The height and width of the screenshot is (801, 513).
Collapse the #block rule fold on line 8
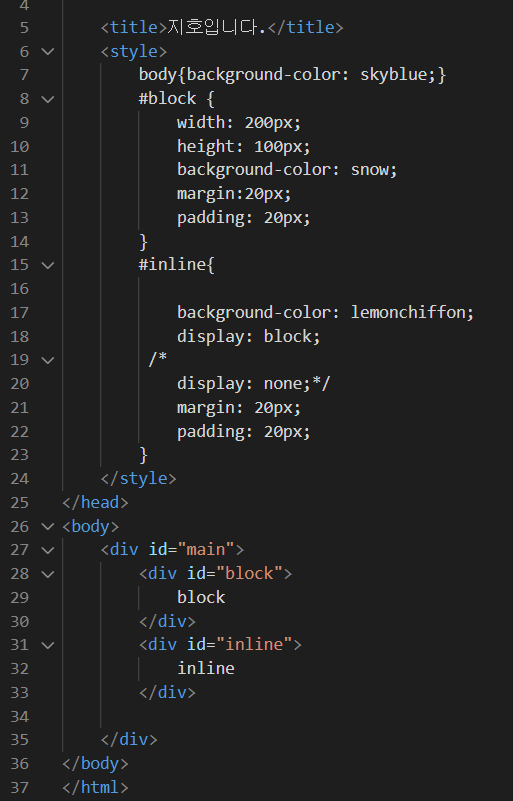[x=48, y=99]
